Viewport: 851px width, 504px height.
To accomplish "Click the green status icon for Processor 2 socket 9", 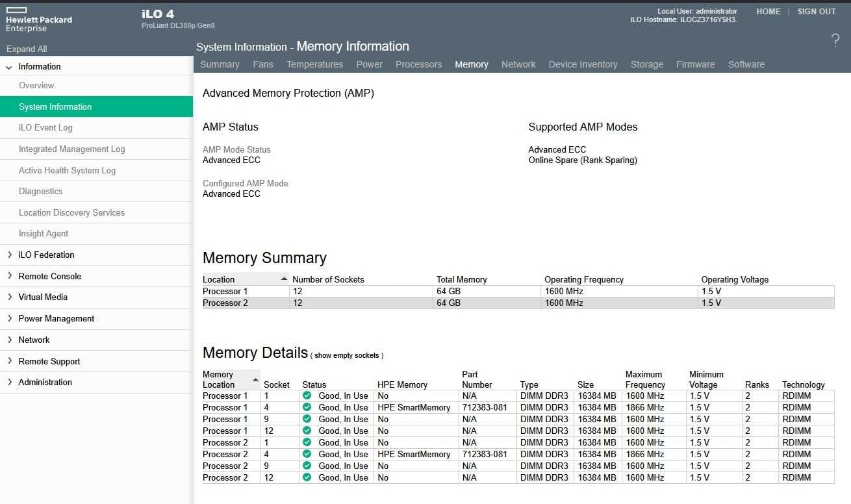I will point(307,466).
